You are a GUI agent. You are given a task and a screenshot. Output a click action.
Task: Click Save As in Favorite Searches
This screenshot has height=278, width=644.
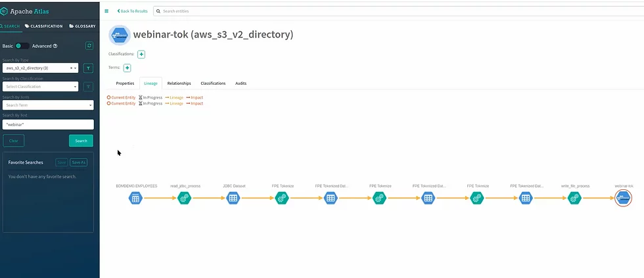(x=78, y=162)
